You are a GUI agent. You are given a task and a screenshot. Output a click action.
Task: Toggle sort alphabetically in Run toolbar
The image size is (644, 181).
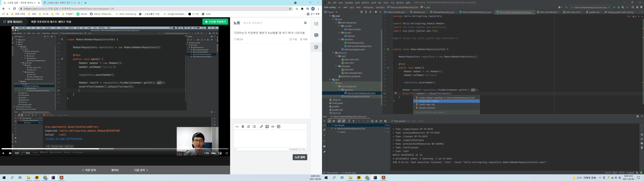click(x=339, y=121)
